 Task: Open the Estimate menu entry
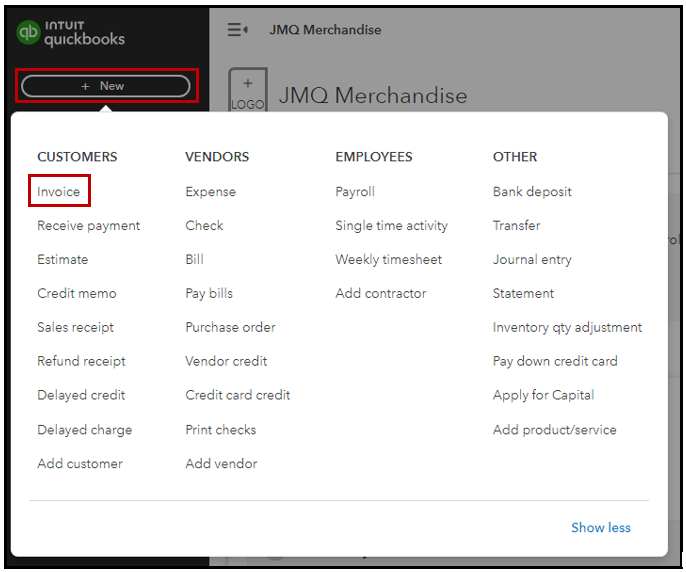[63, 259]
